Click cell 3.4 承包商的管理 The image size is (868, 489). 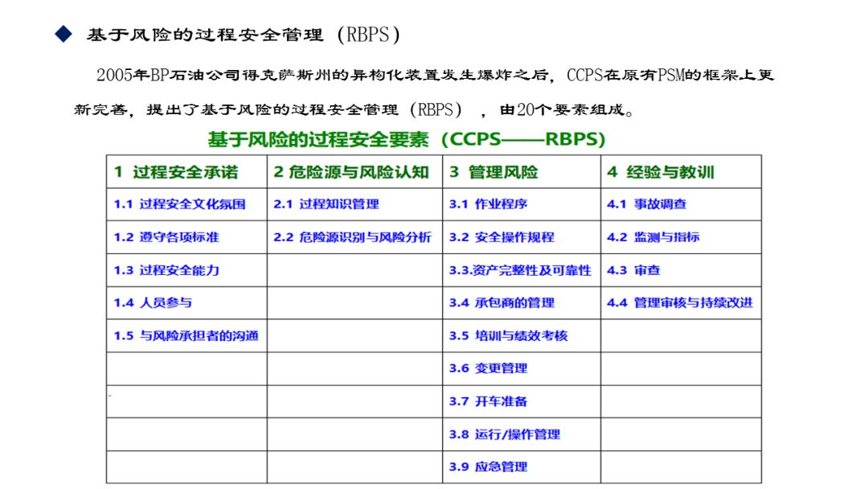coord(522,302)
